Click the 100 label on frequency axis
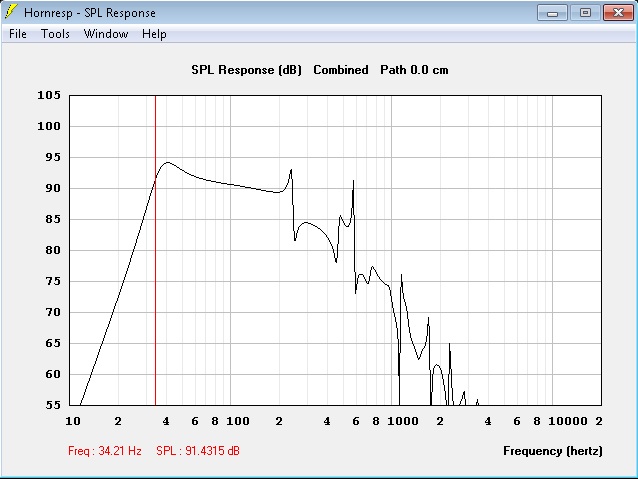Image resolution: width=638 pixels, height=479 pixels. click(238, 421)
